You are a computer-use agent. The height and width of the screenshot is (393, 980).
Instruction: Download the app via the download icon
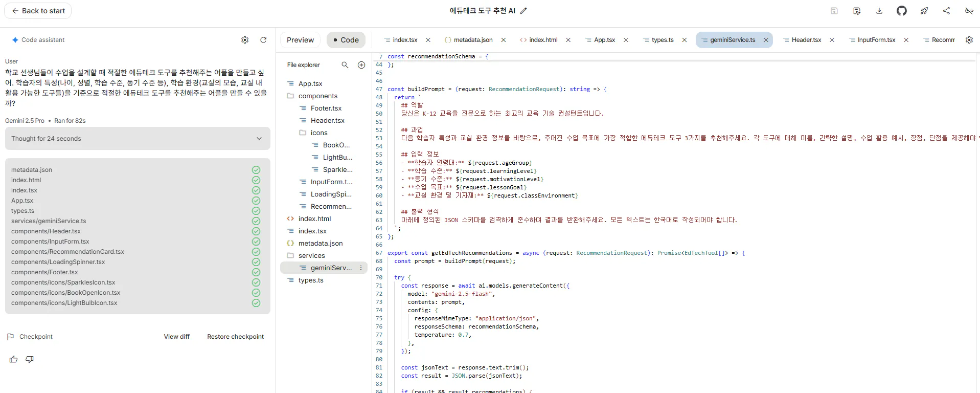879,11
